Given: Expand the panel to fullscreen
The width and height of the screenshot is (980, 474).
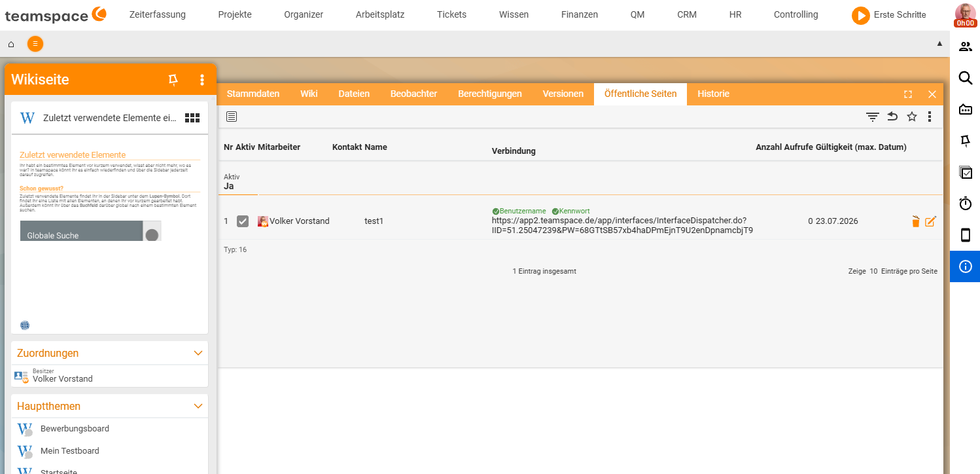Looking at the screenshot, I should coord(908,94).
